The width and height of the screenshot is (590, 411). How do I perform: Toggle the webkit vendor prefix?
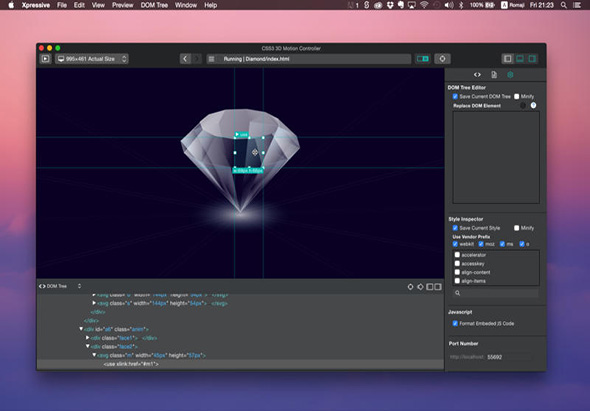click(455, 244)
